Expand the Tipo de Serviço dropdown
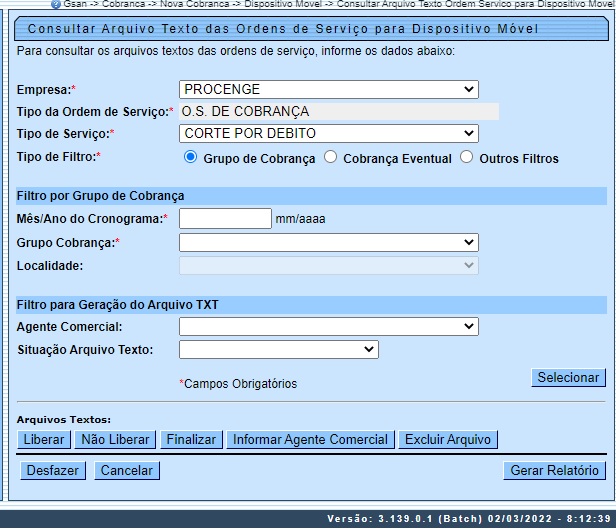This screenshot has height=529, width=616. [x=328, y=133]
